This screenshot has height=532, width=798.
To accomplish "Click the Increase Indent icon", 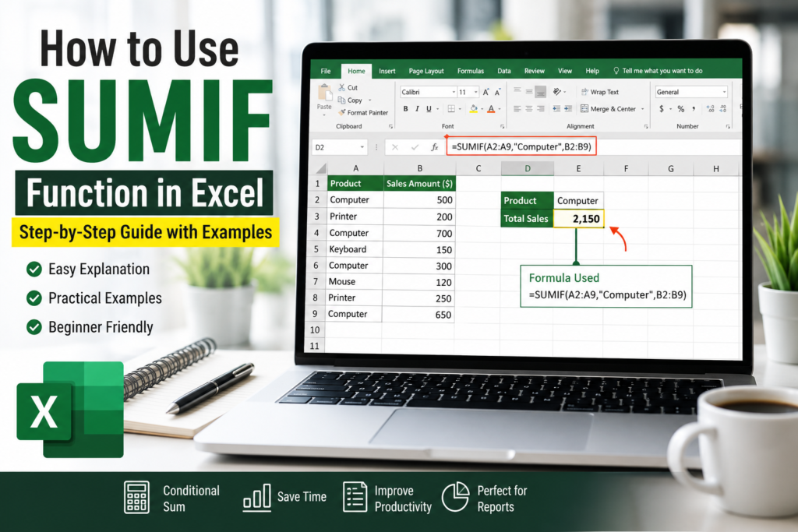I will point(568,108).
